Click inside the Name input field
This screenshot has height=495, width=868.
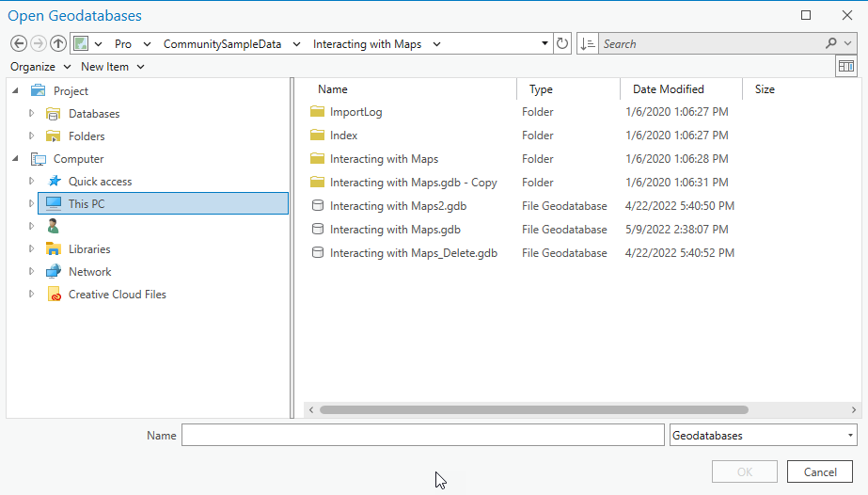pos(423,435)
